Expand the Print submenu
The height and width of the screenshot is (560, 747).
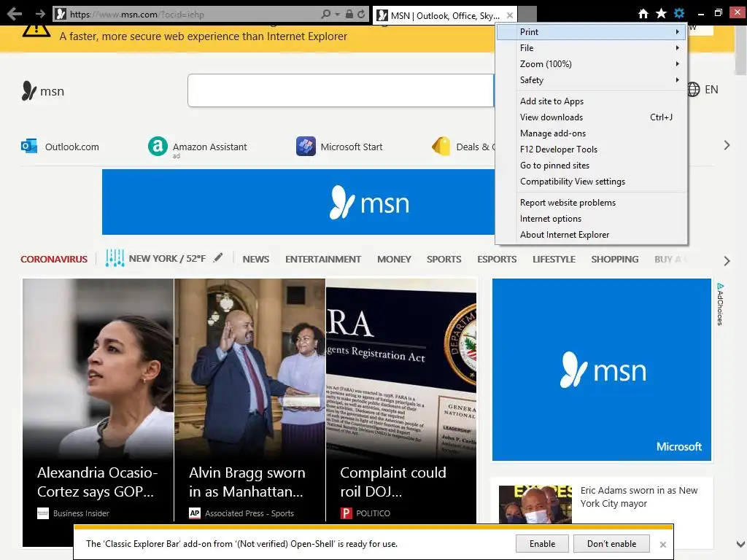pyautogui.click(x=591, y=32)
